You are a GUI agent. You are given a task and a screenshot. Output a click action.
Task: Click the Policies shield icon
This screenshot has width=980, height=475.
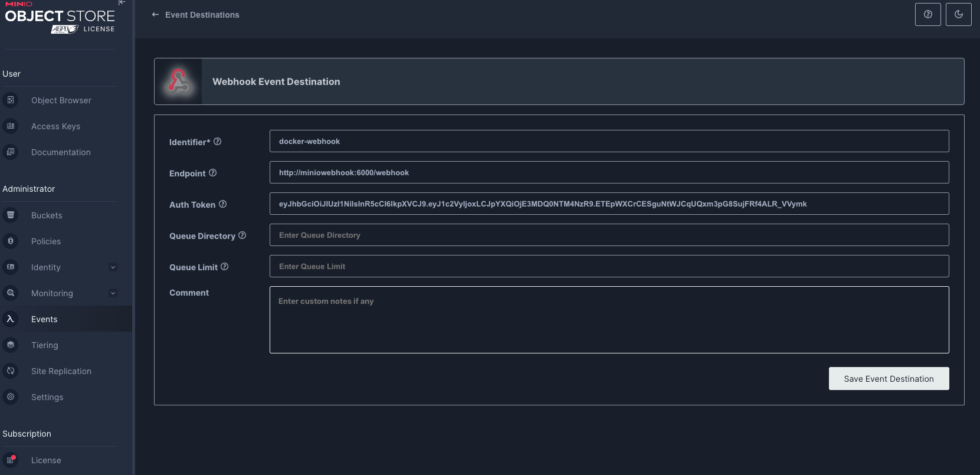pyautogui.click(x=11, y=241)
